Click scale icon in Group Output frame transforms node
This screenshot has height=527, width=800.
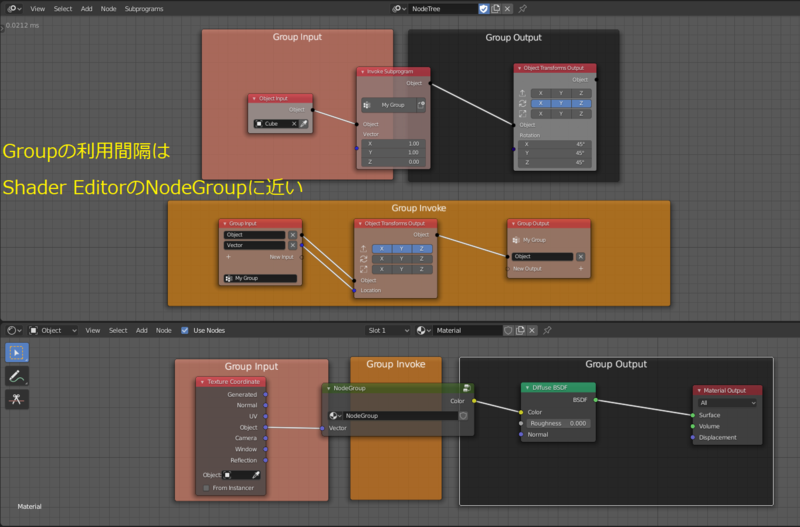point(522,114)
